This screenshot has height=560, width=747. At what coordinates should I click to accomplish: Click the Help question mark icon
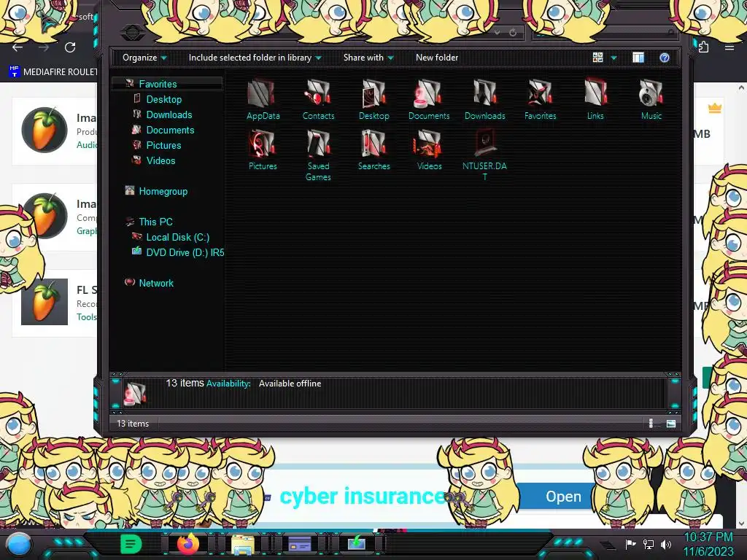tap(664, 58)
